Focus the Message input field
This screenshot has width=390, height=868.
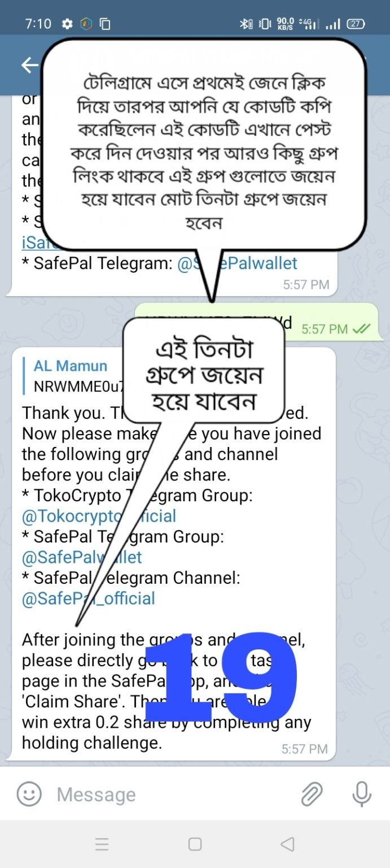[169, 794]
